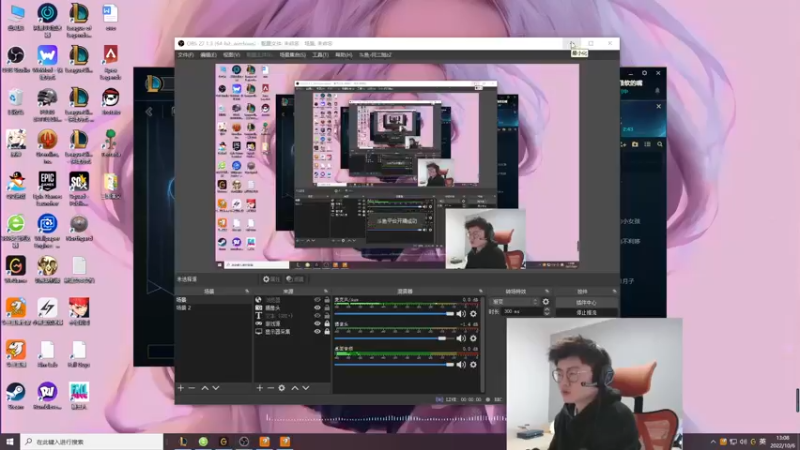The image size is (800, 450).
Task: Click the stop streaming button in Controls
Action: 586,312
